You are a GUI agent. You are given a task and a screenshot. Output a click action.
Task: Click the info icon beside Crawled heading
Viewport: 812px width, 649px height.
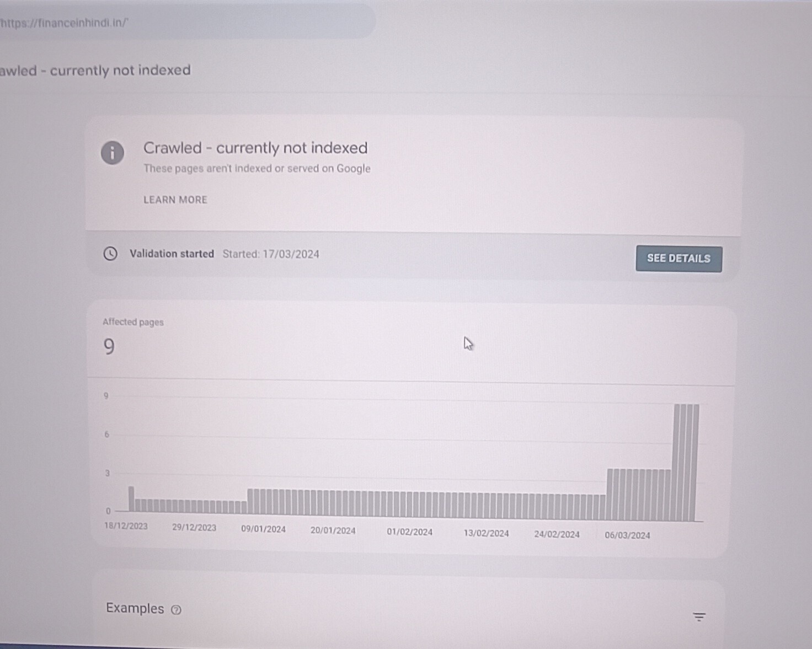112,153
